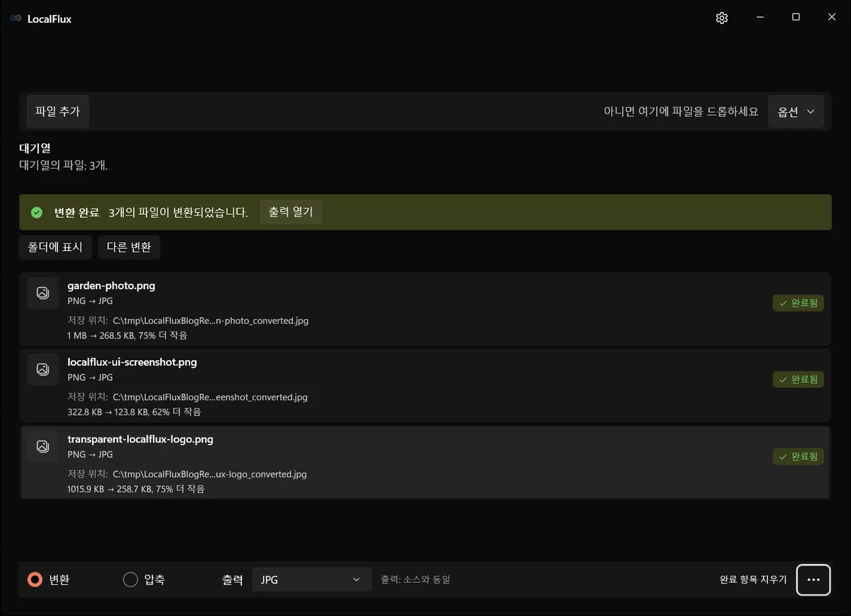The height and width of the screenshot is (616, 851).
Task: Click the 완료됨 badge for transparent-localflux-logo.png
Action: click(799, 457)
